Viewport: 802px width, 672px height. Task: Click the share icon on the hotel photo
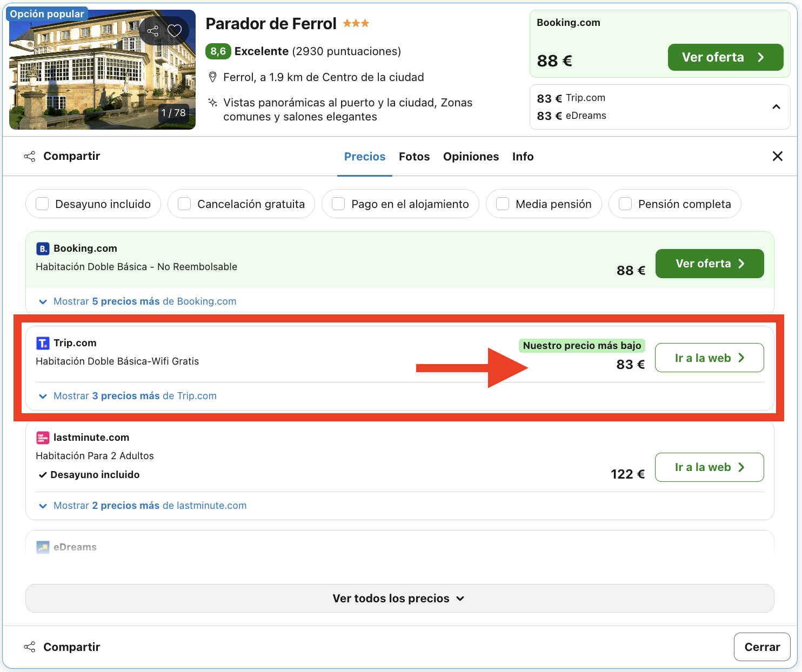153,30
